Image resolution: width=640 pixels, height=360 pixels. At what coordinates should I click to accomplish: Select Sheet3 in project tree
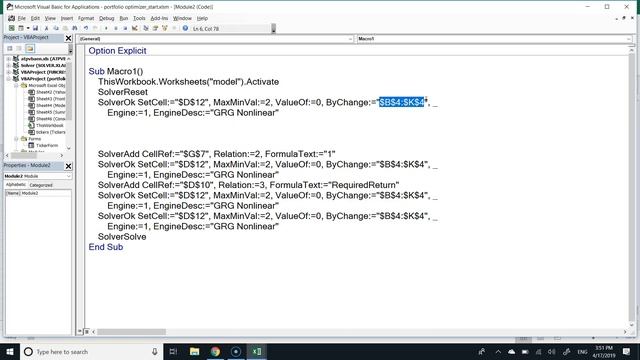(47, 99)
